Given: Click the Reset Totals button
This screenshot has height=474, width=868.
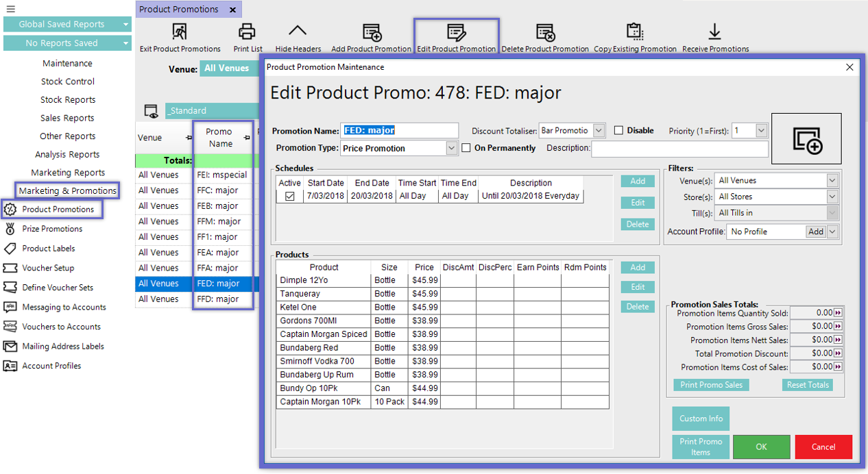Looking at the screenshot, I should [808, 385].
